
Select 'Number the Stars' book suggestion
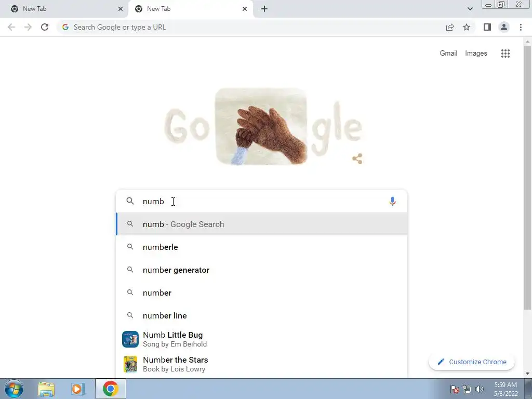point(261,364)
